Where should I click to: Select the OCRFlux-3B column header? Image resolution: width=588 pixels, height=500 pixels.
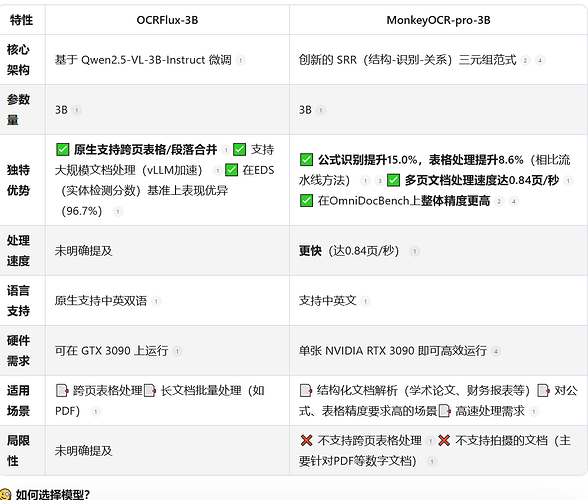click(167, 20)
